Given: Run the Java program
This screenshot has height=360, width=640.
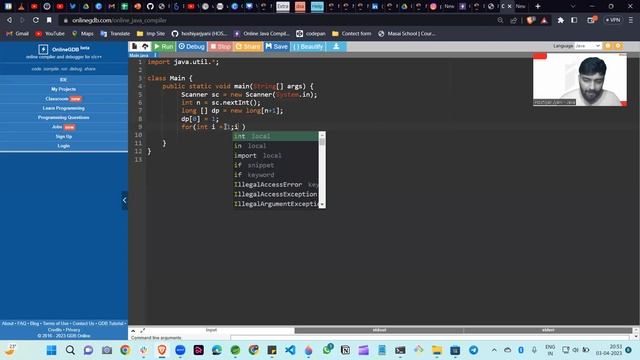Looking at the screenshot, I should click(x=164, y=47).
